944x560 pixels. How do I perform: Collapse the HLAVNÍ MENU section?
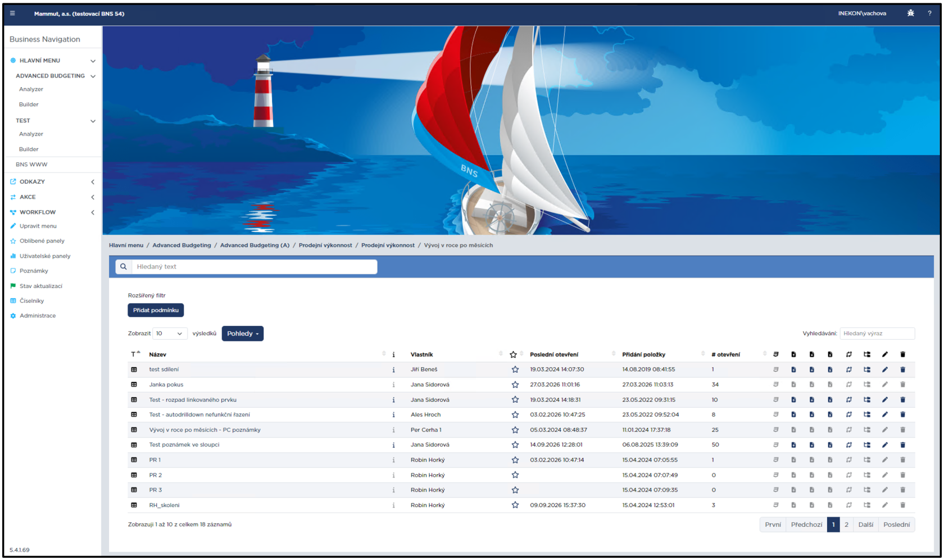pyautogui.click(x=93, y=61)
